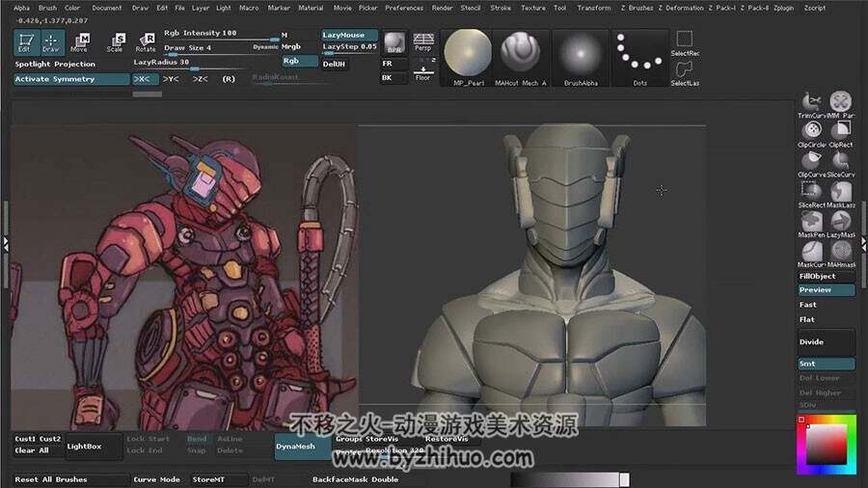
Task: Pick the MAHmask brush icon
Action: [x=841, y=255]
